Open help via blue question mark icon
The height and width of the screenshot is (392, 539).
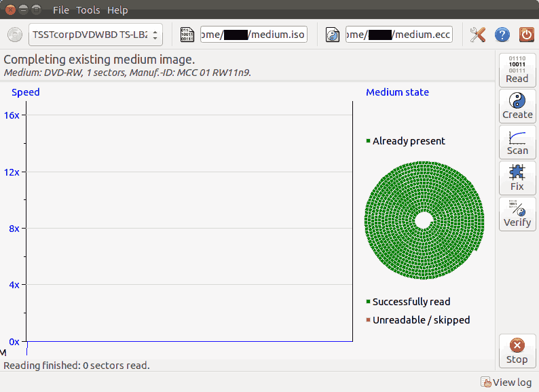pos(502,35)
